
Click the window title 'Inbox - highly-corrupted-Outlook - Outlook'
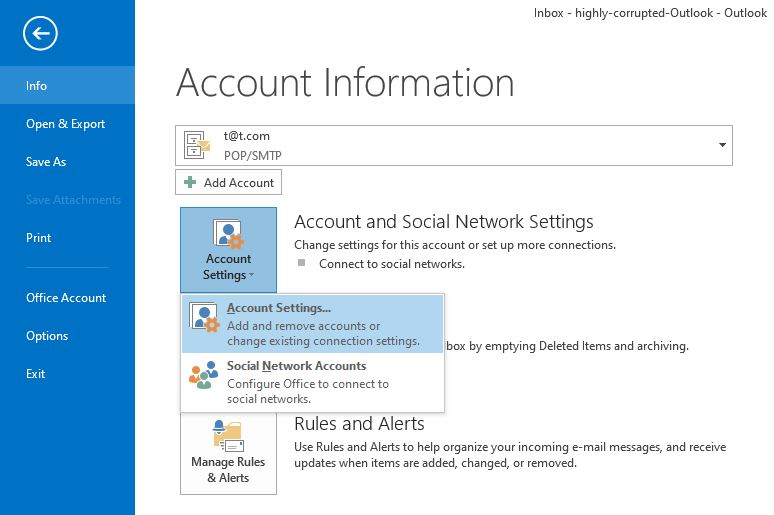(650, 13)
